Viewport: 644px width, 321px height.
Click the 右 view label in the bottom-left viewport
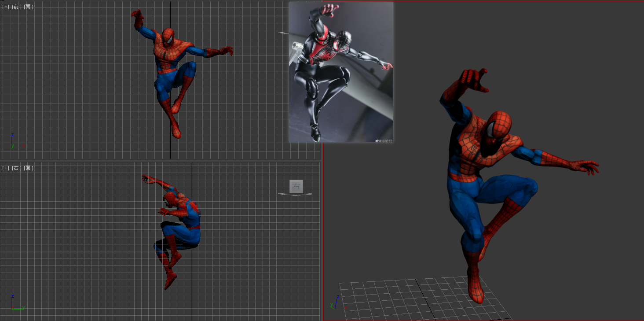coord(17,168)
